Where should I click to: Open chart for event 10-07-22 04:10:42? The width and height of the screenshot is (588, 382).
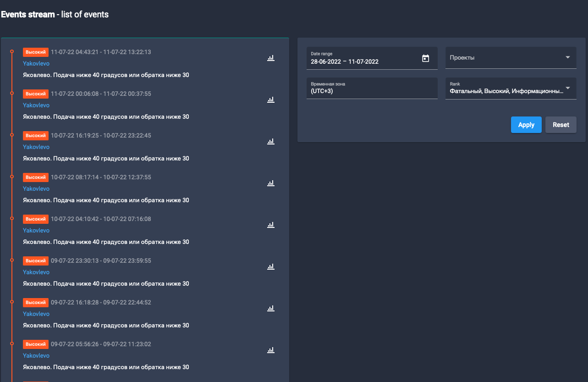(x=270, y=225)
